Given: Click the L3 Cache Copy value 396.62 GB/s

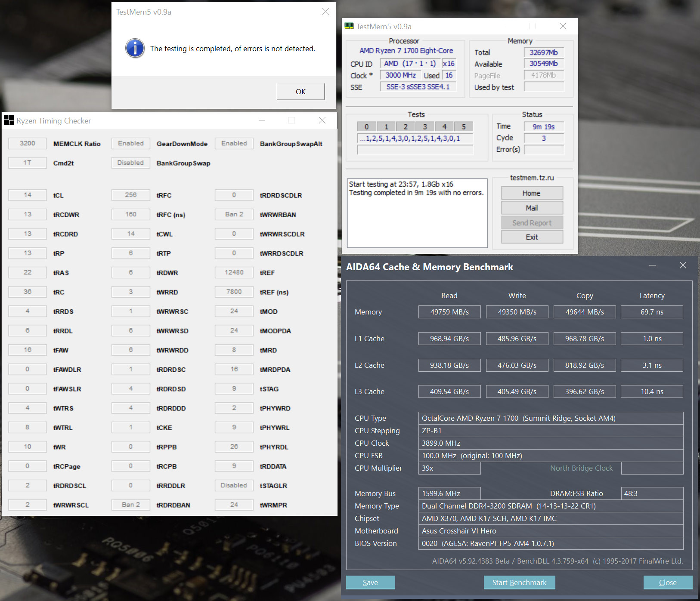Looking at the screenshot, I should tap(585, 391).
